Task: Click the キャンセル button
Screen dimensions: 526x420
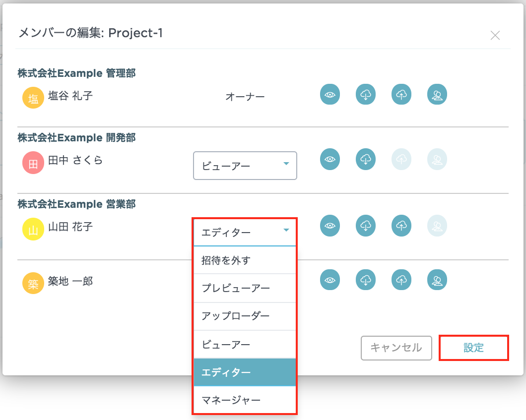Action: (x=396, y=348)
